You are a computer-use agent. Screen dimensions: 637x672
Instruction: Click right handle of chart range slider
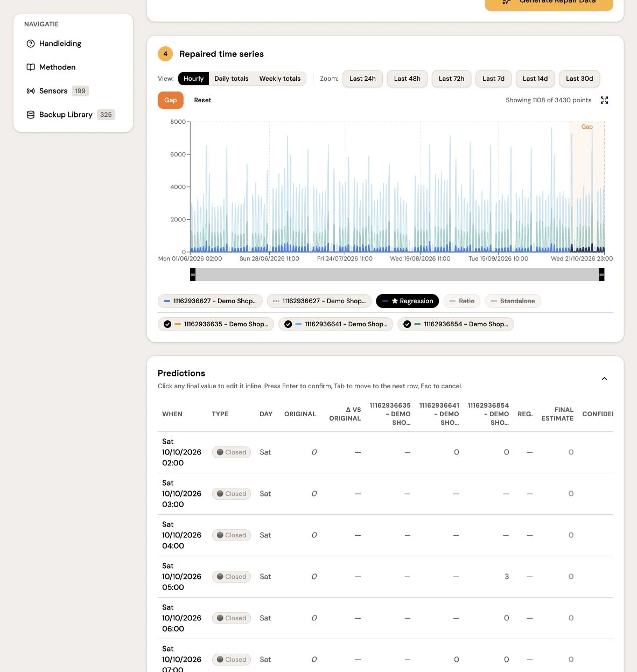click(x=601, y=275)
